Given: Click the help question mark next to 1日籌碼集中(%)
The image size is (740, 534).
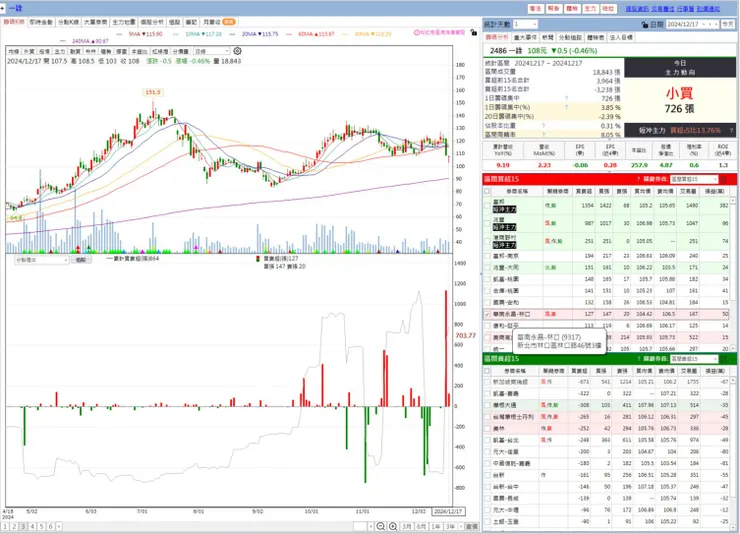Looking at the screenshot, I should tap(566, 107).
